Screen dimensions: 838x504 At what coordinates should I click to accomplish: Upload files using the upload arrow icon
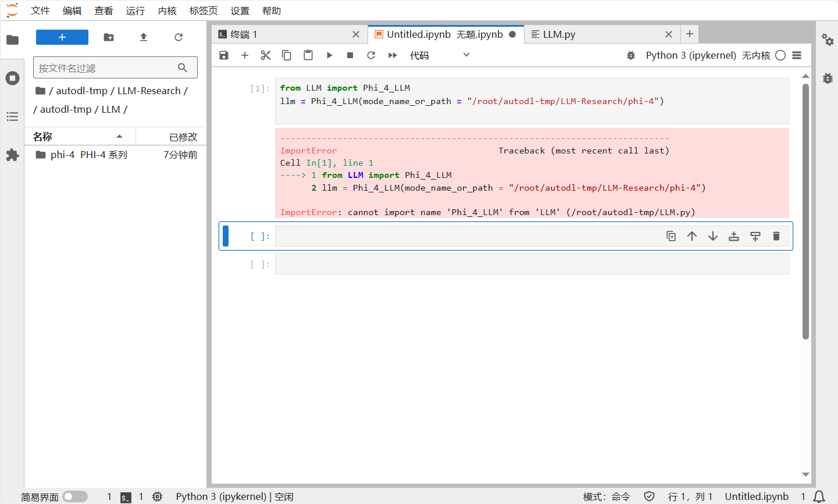[x=144, y=37]
